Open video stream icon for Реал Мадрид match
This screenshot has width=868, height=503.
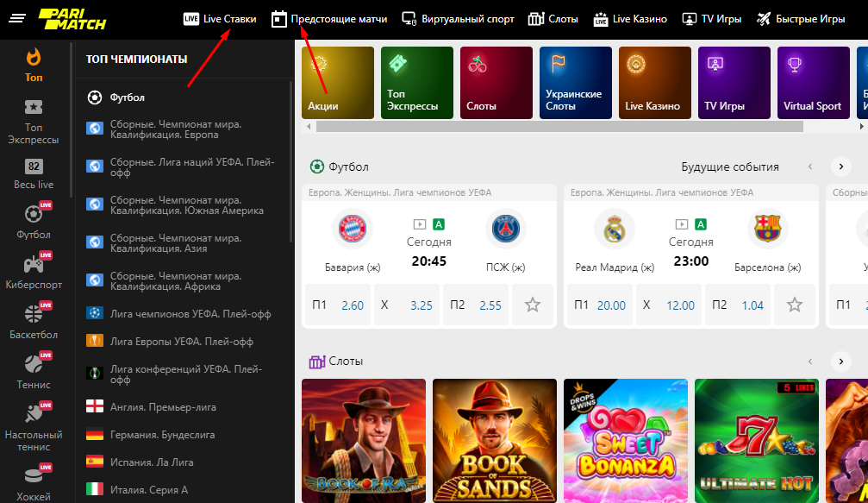coord(682,224)
